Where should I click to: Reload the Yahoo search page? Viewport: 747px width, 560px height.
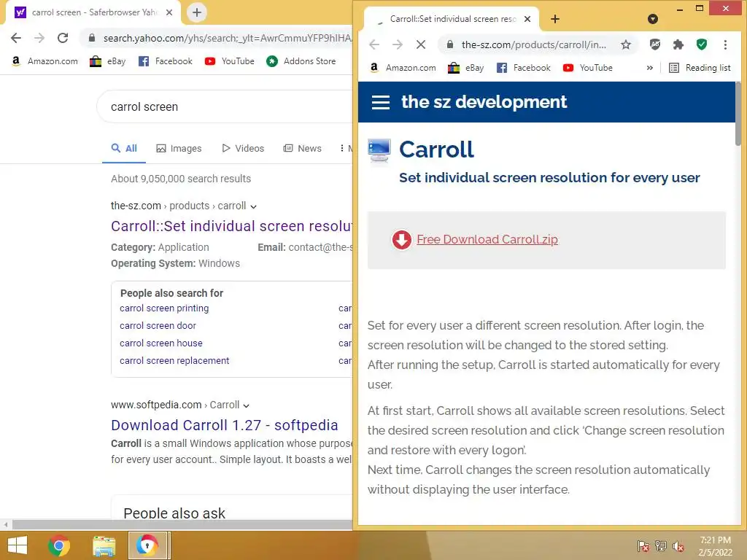point(63,38)
